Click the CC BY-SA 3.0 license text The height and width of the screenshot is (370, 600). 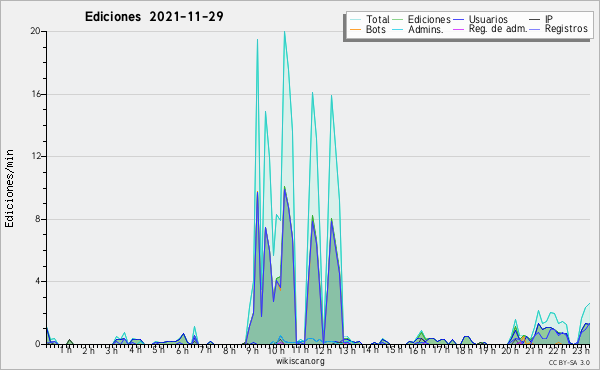(569, 362)
